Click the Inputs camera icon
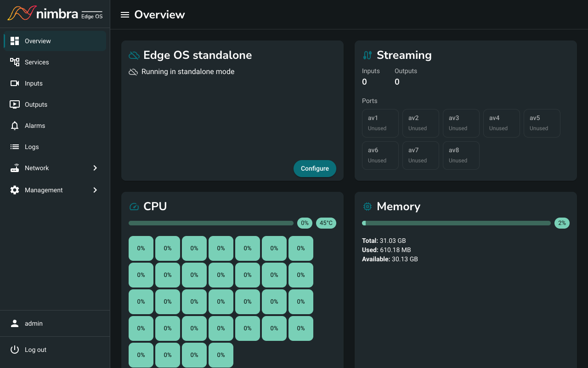Screen dimensions: 588x368 pos(15,83)
